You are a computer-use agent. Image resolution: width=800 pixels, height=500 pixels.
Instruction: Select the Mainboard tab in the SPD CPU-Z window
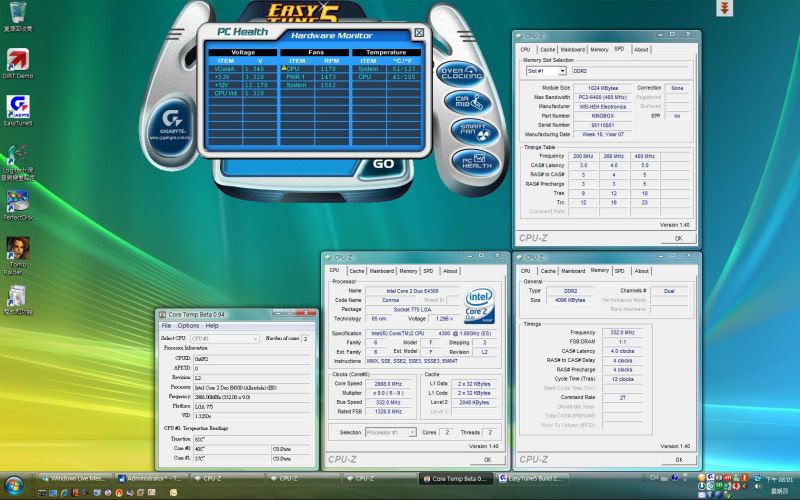(x=572, y=49)
